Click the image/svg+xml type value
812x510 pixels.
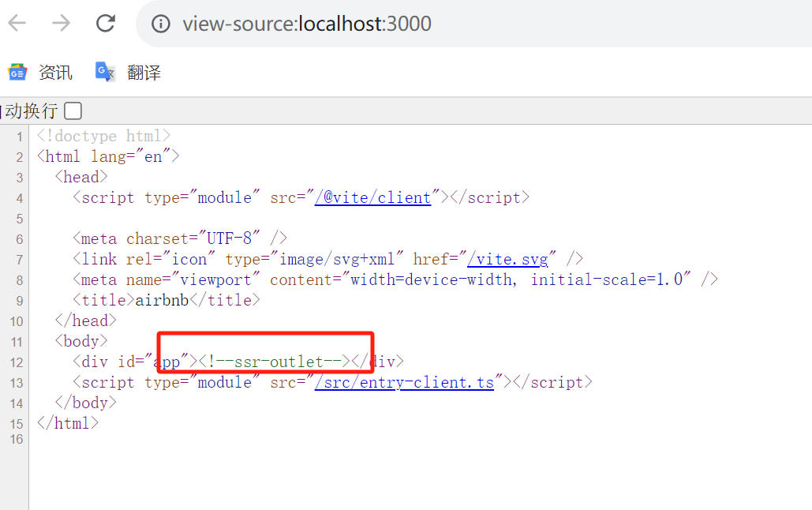(x=337, y=259)
